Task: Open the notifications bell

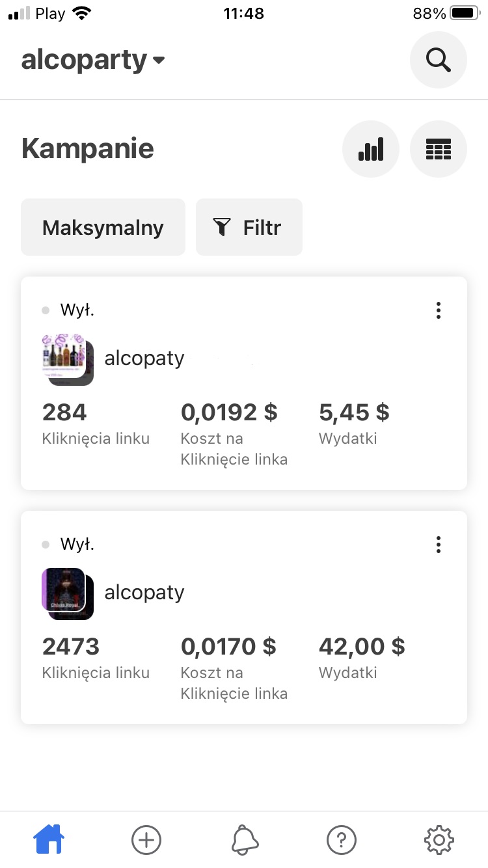Action: (x=245, y=839)
